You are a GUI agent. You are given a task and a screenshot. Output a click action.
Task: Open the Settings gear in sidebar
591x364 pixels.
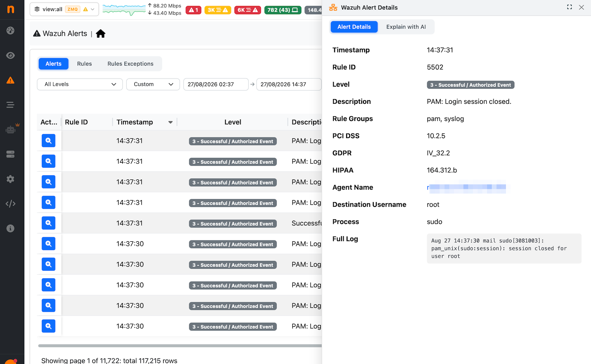(x=11, y=179)
